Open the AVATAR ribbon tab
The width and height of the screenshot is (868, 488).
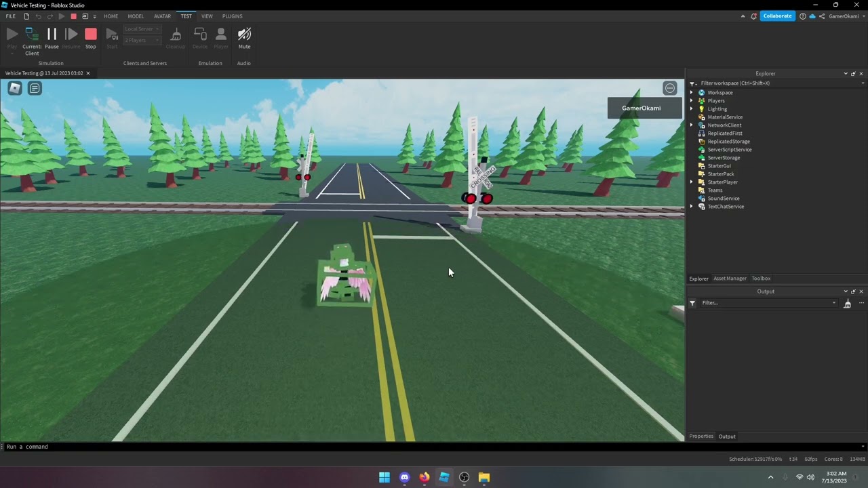click(162, 16)
